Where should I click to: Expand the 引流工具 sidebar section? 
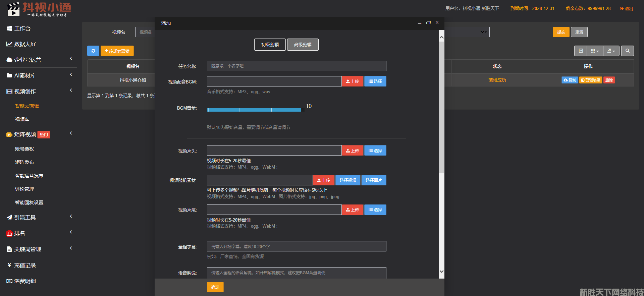25,217
